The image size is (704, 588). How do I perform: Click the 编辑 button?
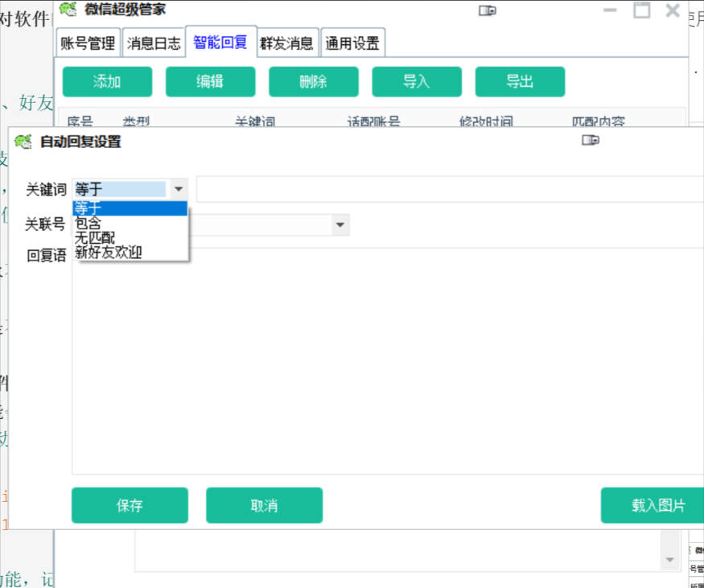[x=210, y=81]
